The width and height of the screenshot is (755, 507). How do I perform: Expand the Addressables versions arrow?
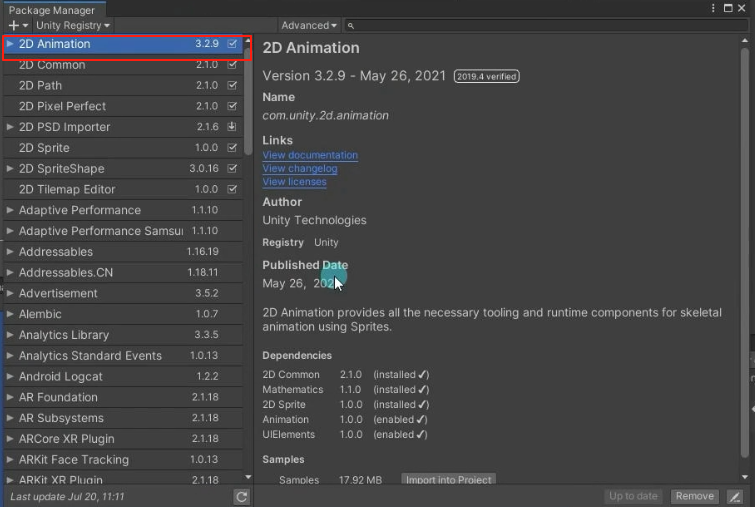click(x=10, y=251)
